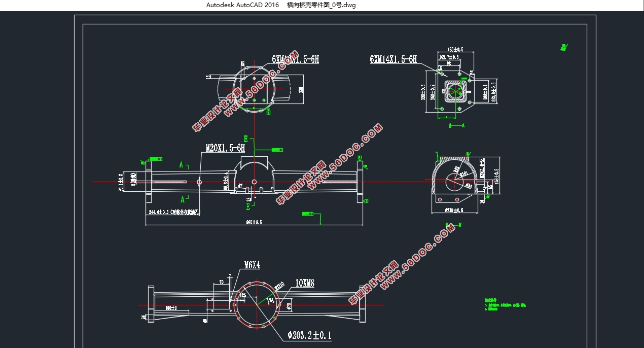Select the hatched square tube in section A-A
This screenshot has width=644, height=348.
pyautogui.click(x=455, y=91)
